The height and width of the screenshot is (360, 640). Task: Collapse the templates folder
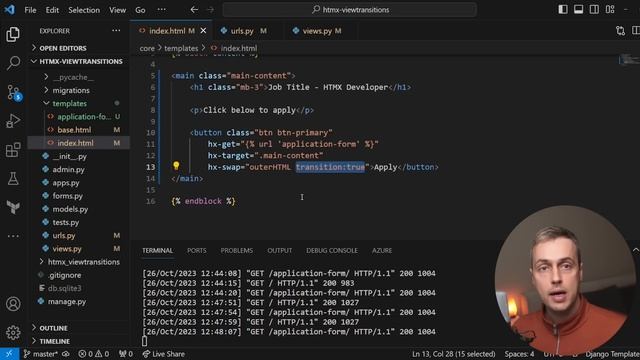pyautogui.click(x=78, y=103)
